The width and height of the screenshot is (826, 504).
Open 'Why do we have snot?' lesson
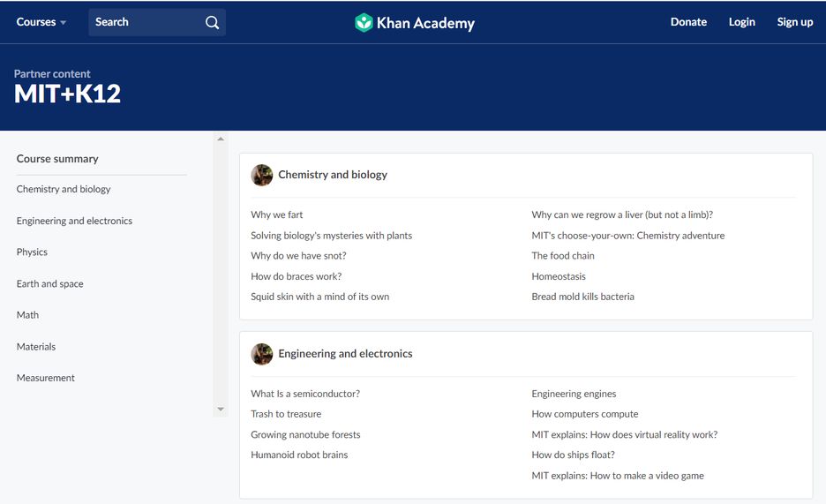point(298,256)
